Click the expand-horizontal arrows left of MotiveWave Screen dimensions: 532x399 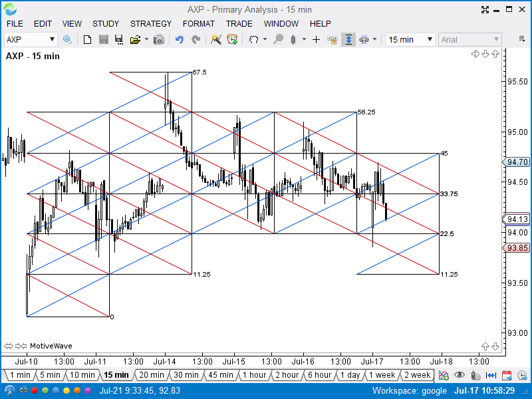[9, 346]
